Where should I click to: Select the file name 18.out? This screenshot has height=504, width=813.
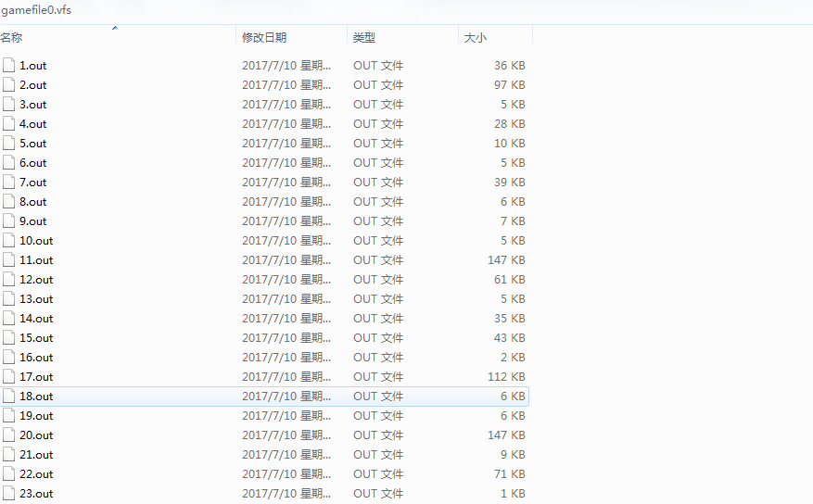pos(36,397)
